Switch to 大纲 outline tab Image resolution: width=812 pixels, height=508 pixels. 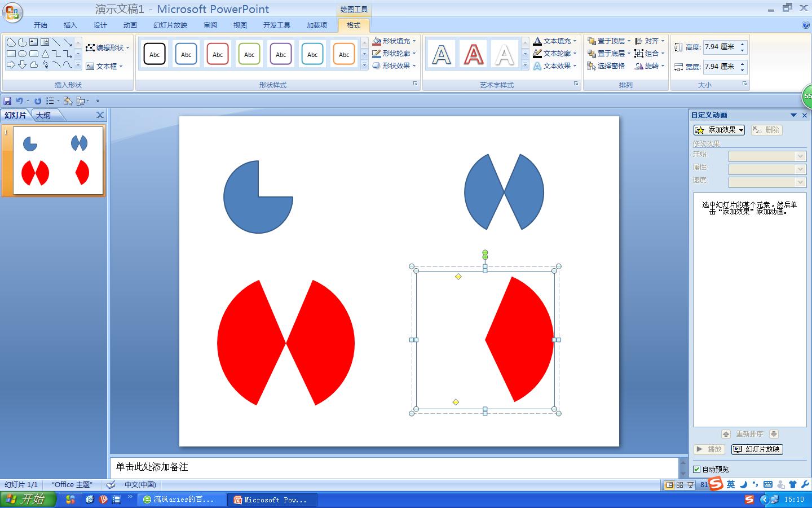click(x=44, y=115)
